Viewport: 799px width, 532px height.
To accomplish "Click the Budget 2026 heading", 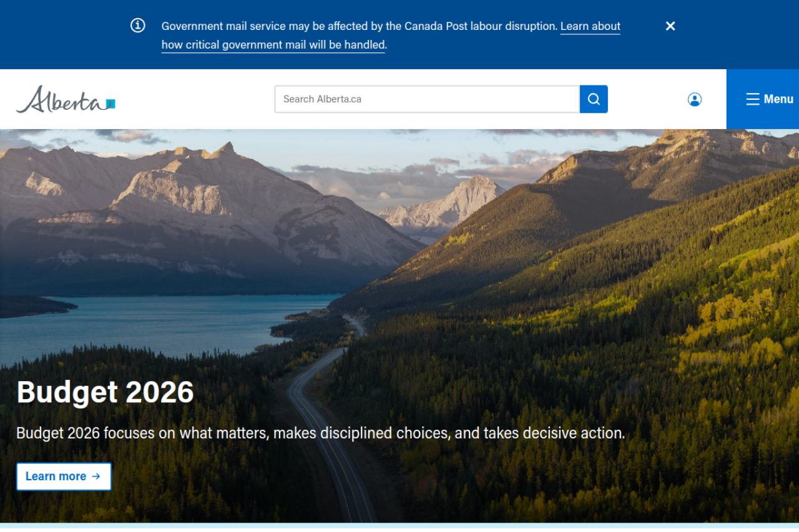I will tap(105, 392).
